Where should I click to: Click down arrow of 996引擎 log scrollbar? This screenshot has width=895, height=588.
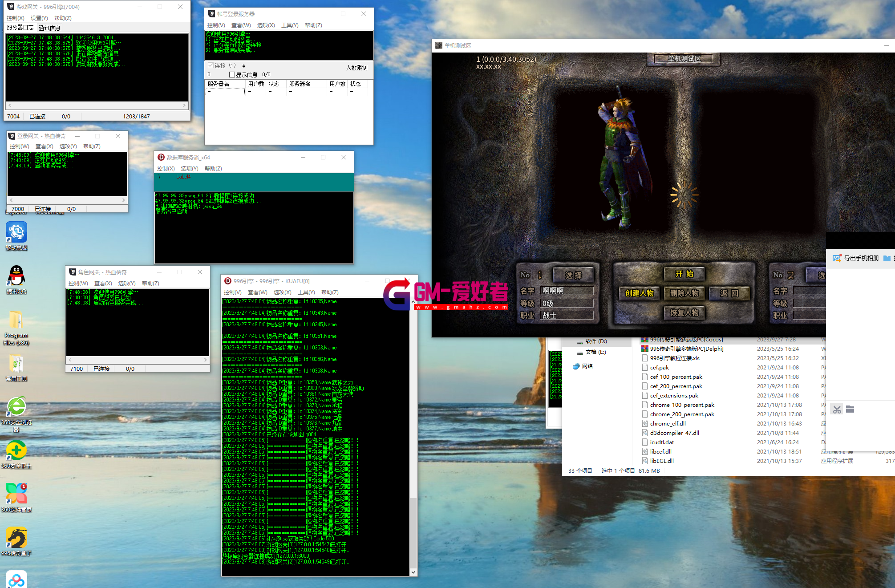(413, 572)
